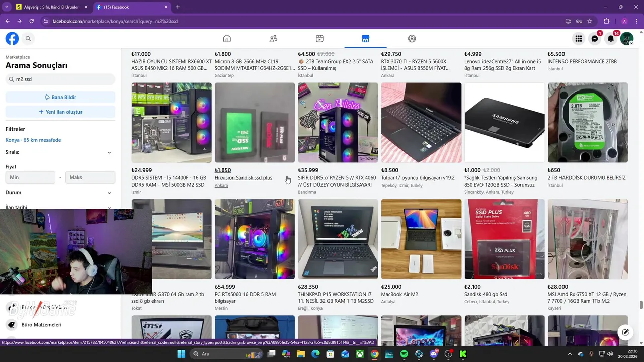Click Yeni ilan oluştur button
Screen dimensions: 644x362
(60, 112)
